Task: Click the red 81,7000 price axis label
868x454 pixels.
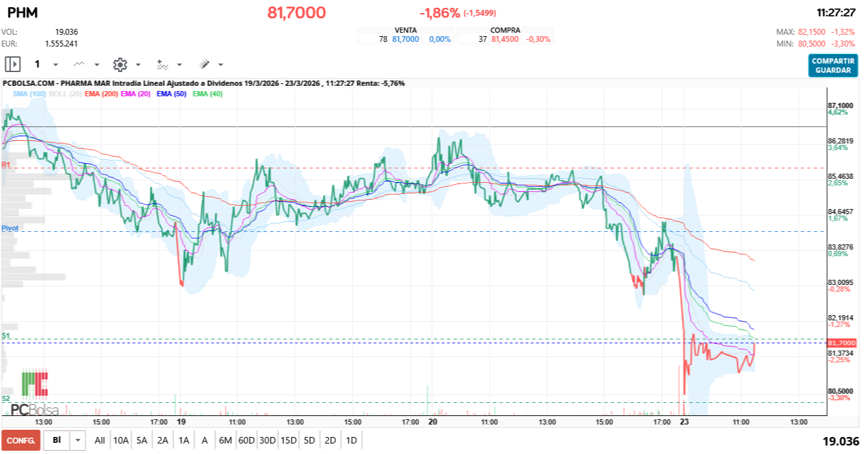Action: tap(841, 342)
